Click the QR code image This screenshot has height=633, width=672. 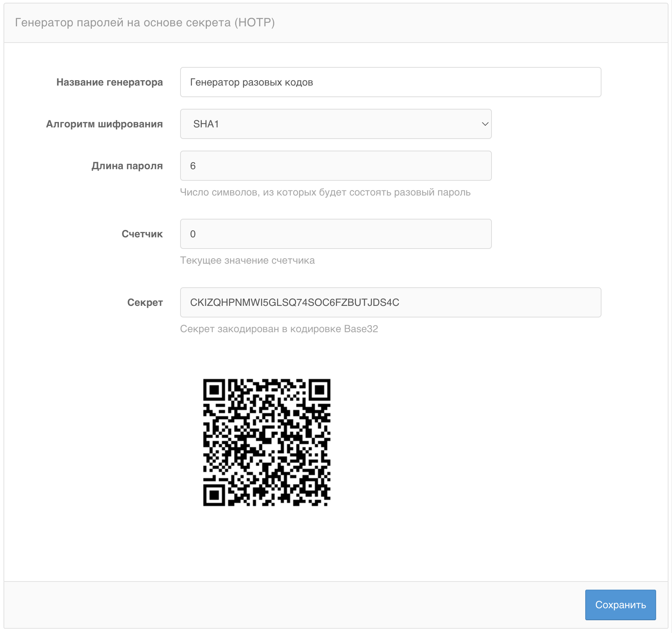(x=266, y=442)
